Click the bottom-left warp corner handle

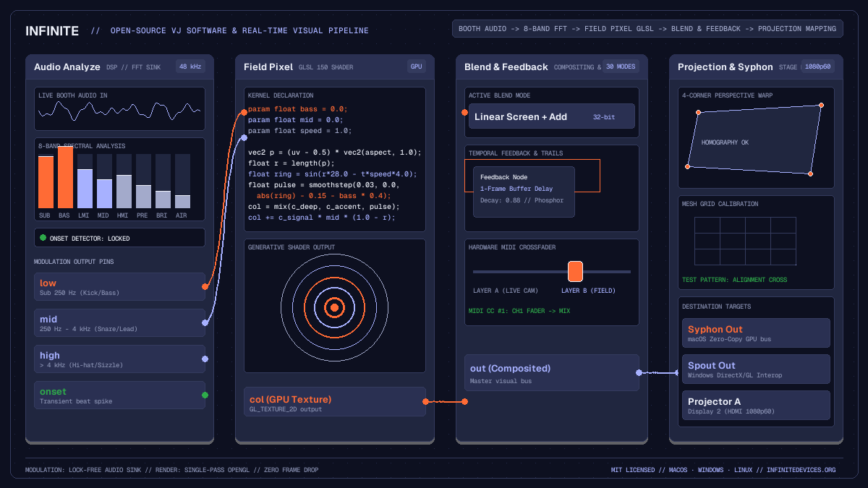click(x=687, y=166)
